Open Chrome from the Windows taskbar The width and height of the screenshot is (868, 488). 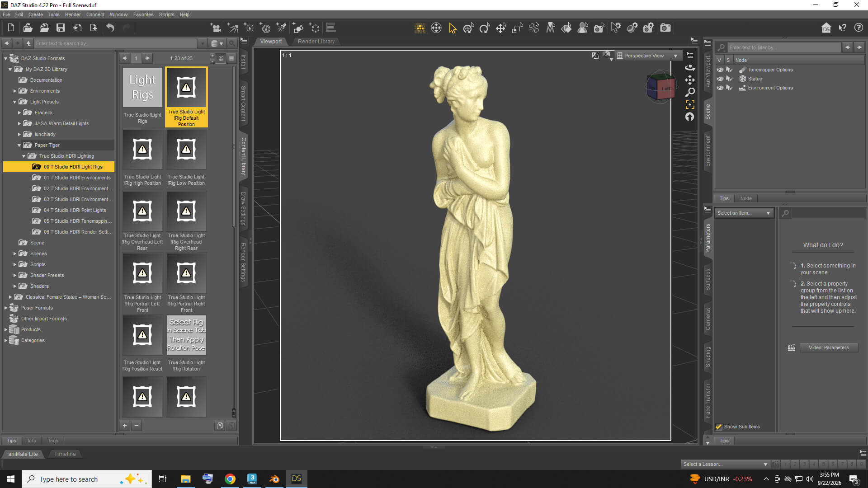[x=230, y=479]
